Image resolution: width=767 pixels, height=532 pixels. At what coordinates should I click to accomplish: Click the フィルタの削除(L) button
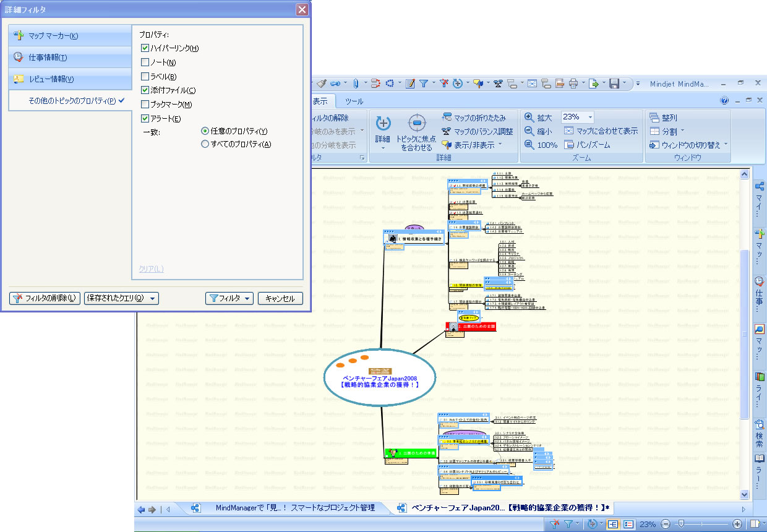(45, 298)
